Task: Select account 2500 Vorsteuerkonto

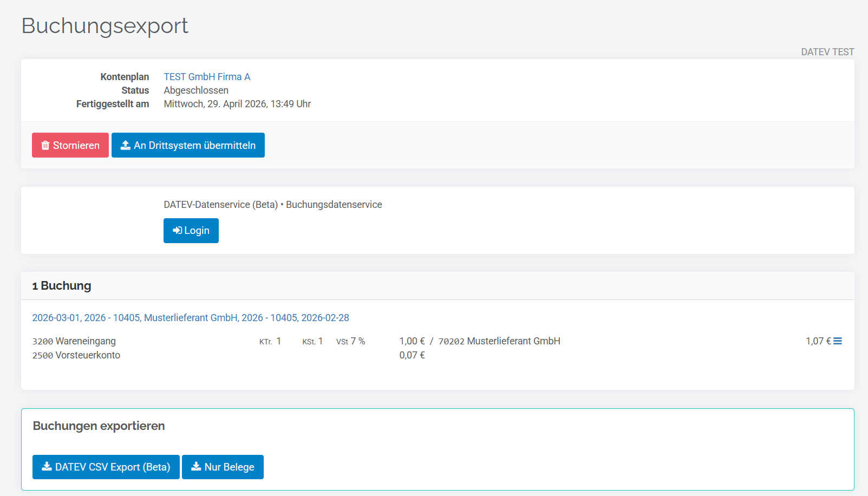Action: 76,355
